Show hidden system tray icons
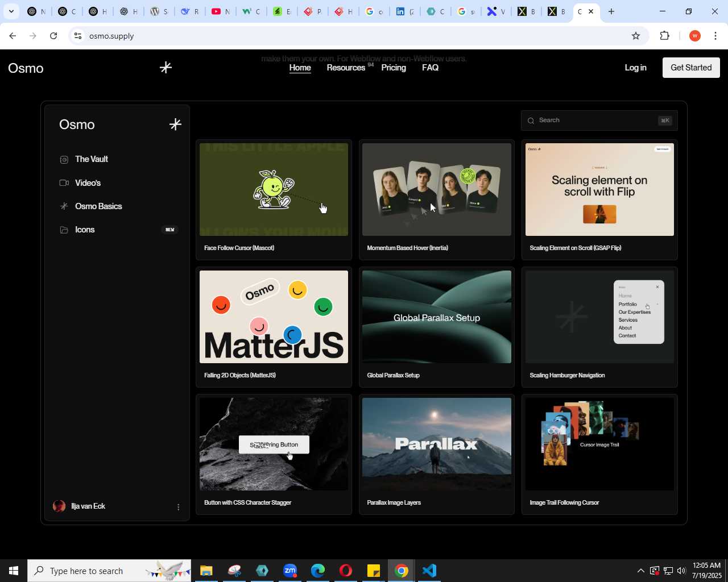 (640, 571)
